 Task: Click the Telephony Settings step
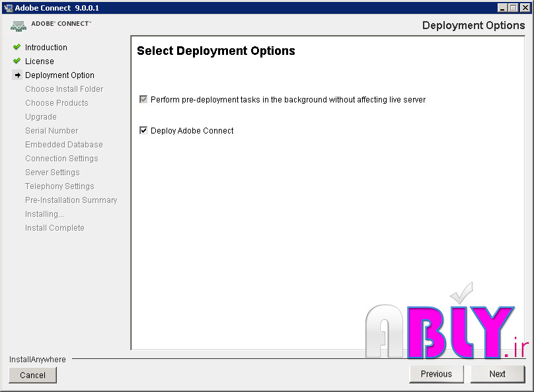[x=59, y=186]
